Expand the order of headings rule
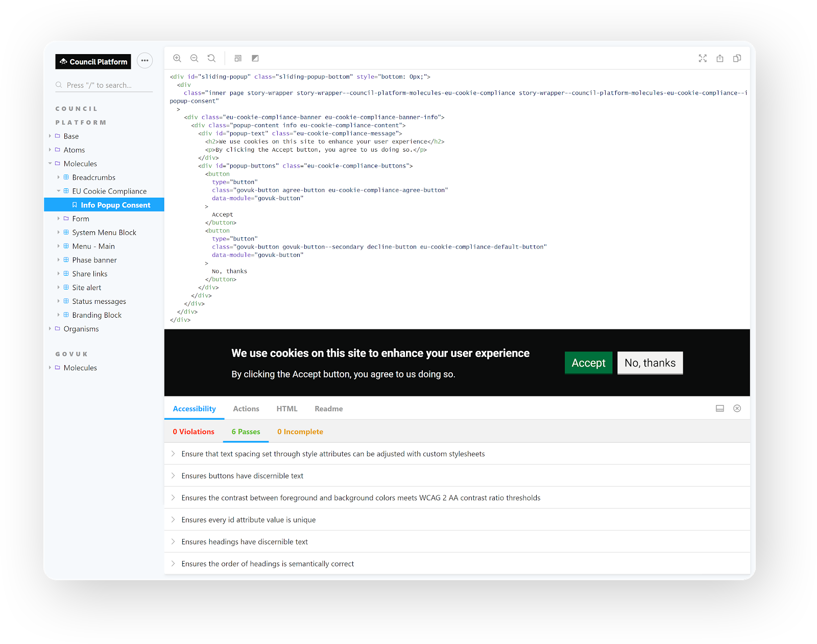This screenshot has height=644, width=817. pyautogui.click(x=457, y=564)
